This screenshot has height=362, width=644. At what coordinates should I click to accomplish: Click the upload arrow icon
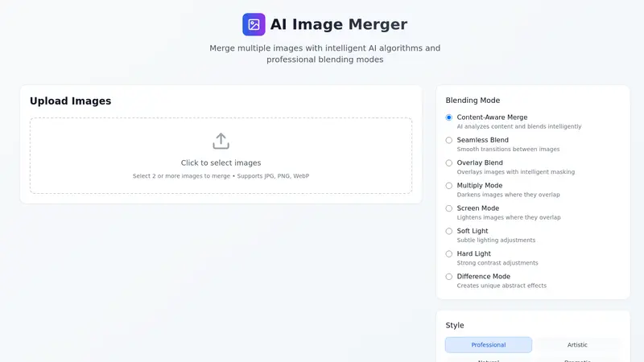(221, 141)
